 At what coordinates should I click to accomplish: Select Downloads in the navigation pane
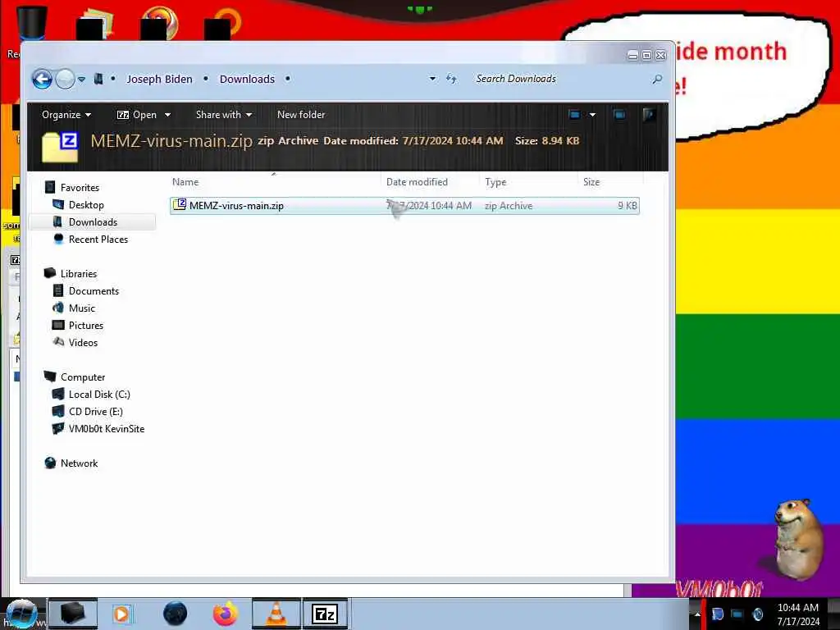pyautogui.click(x=93, y=222)
